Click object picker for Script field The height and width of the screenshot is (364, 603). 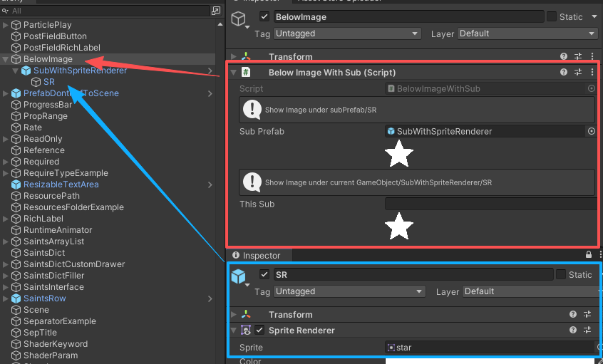tap(592, 89)
